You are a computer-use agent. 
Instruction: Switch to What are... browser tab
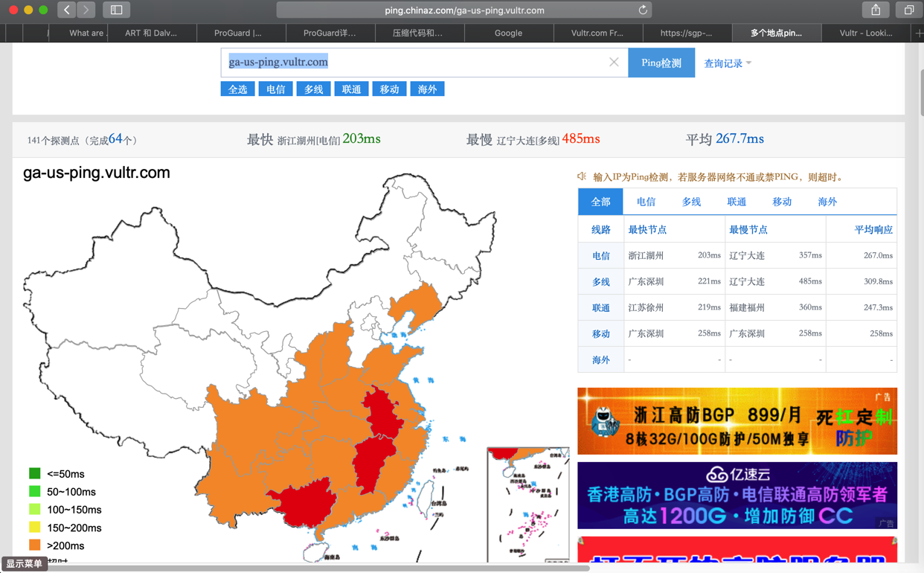pos(78,33)
